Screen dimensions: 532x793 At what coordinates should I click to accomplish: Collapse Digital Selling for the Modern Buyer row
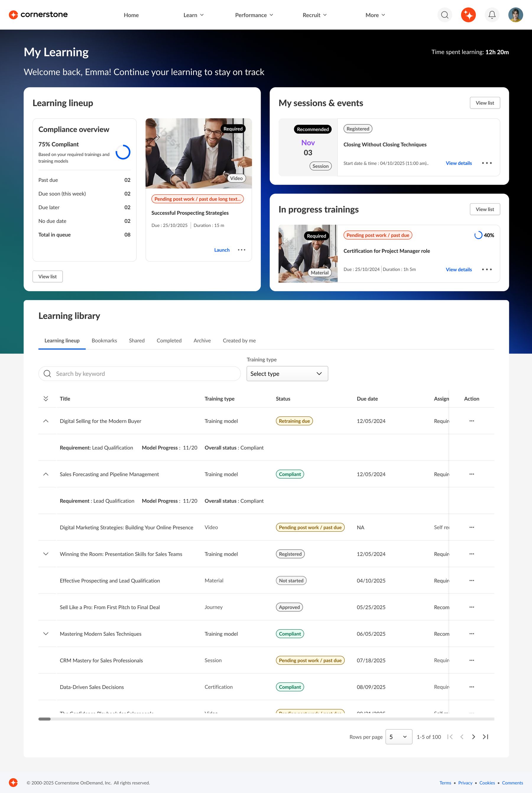[46, 421]
